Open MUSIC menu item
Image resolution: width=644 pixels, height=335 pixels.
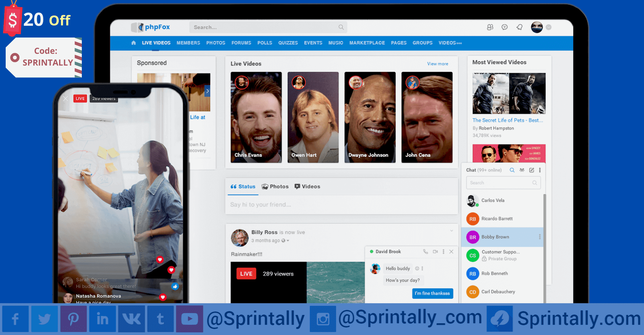click(x=336, y=43)
